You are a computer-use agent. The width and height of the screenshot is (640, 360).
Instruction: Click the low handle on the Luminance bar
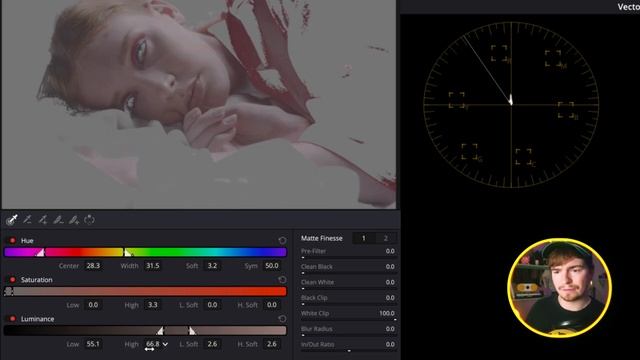pos(161,330)
